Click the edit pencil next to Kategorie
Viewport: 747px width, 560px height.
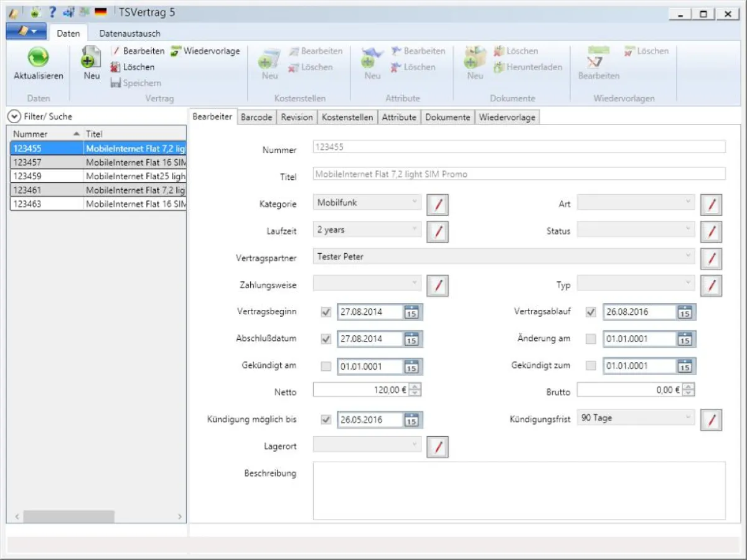pos(438,204)
